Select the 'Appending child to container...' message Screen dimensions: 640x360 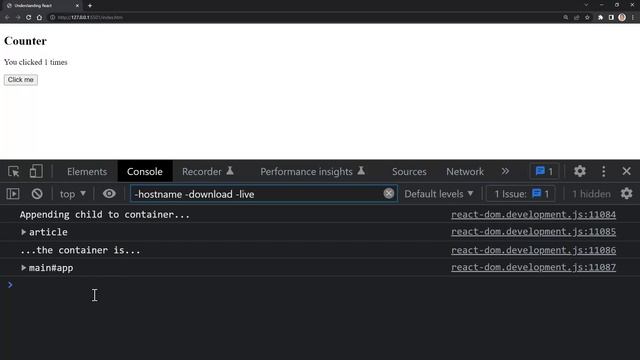click(x=105, y=215)
